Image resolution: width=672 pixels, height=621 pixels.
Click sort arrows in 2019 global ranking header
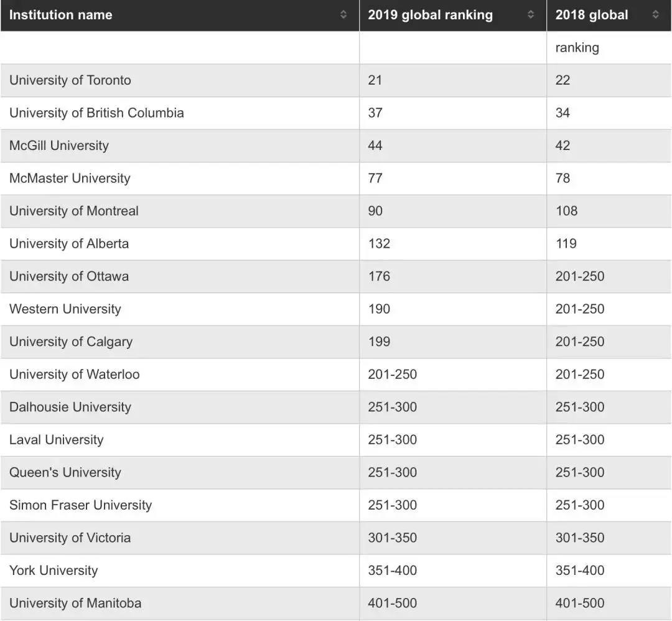coord(531,14)
